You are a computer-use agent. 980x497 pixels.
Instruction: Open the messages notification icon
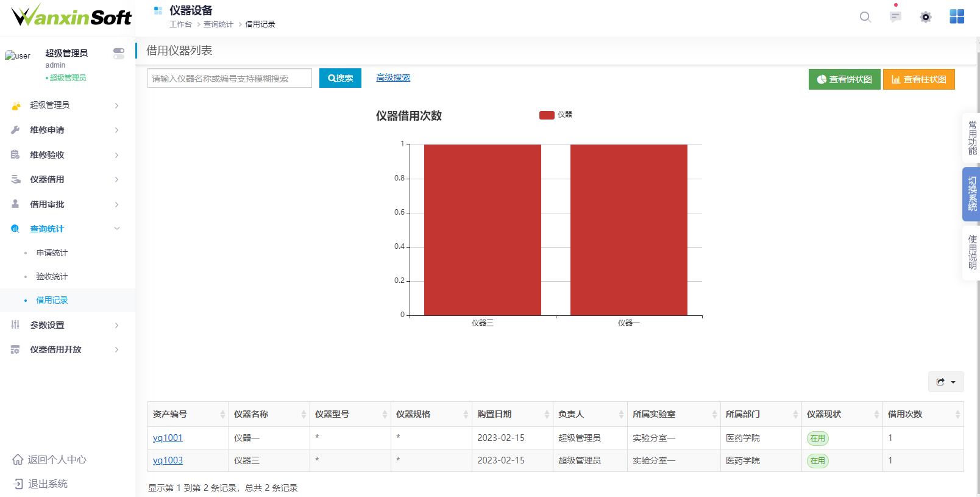pyautogui.click(x=895, y=17)
